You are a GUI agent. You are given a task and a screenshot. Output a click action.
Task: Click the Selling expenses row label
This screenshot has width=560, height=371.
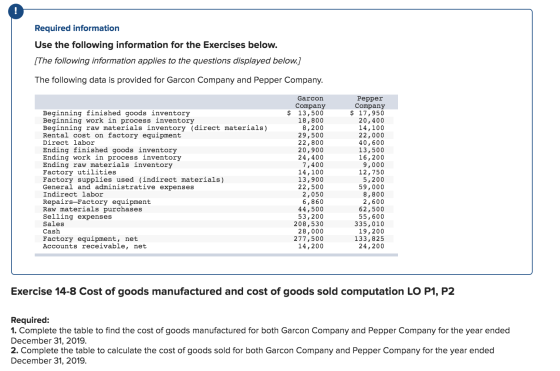point(77,216)
